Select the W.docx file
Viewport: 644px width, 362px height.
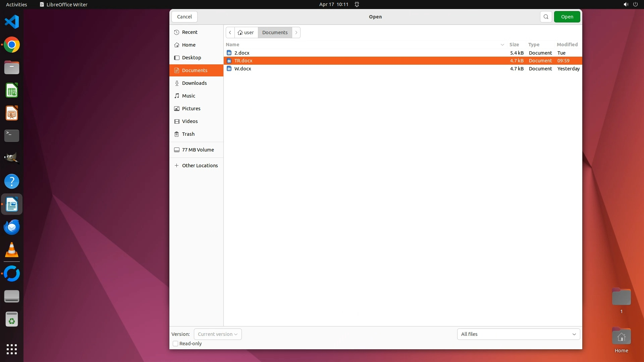click(x=243, y=69)
